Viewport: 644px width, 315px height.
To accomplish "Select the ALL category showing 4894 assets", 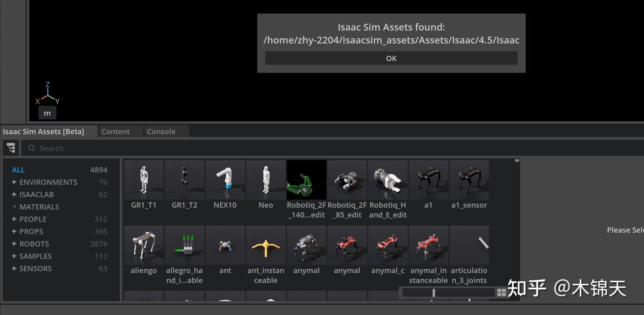I will point(18,170).
